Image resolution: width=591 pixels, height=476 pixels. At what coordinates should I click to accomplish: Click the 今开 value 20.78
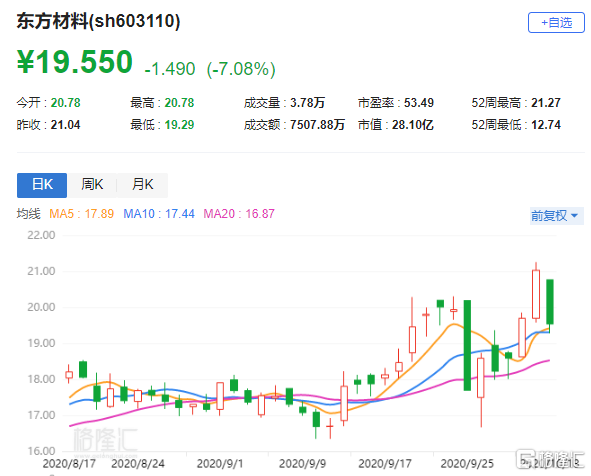pyautogui.click(x=66, y=103)
